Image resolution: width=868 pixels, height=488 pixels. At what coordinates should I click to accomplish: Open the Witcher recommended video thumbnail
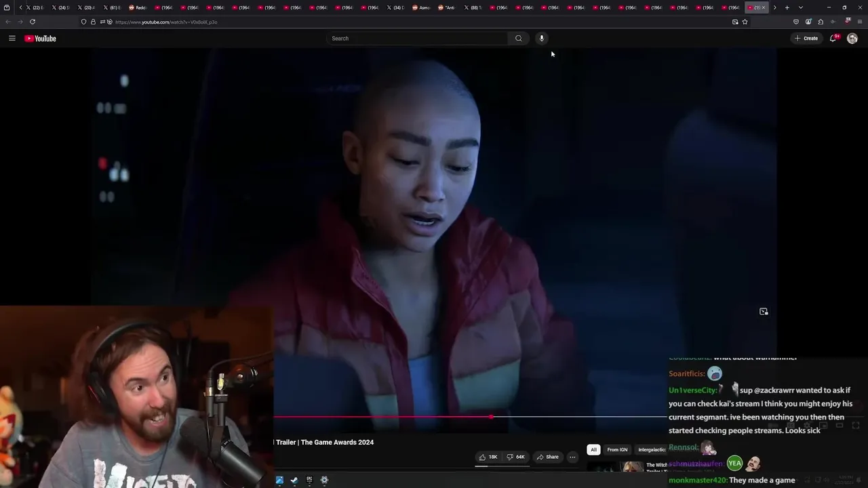[x=616, y=467]
